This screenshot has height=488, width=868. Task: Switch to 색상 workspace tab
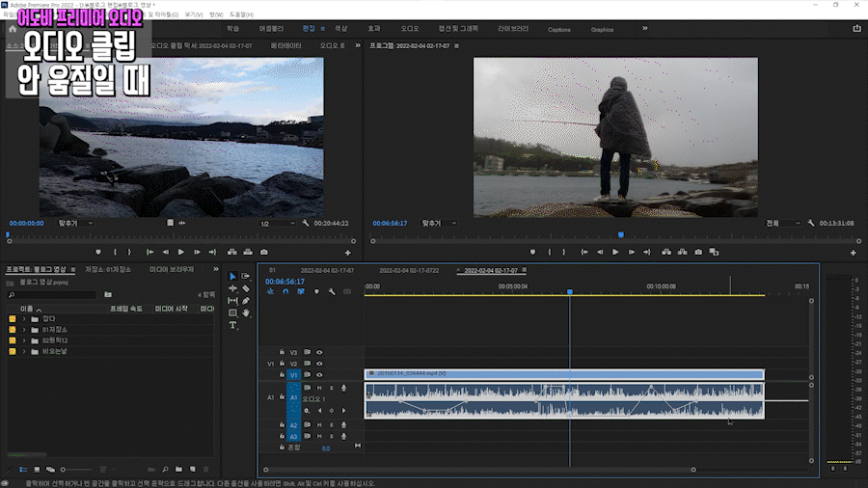point(341,29)
